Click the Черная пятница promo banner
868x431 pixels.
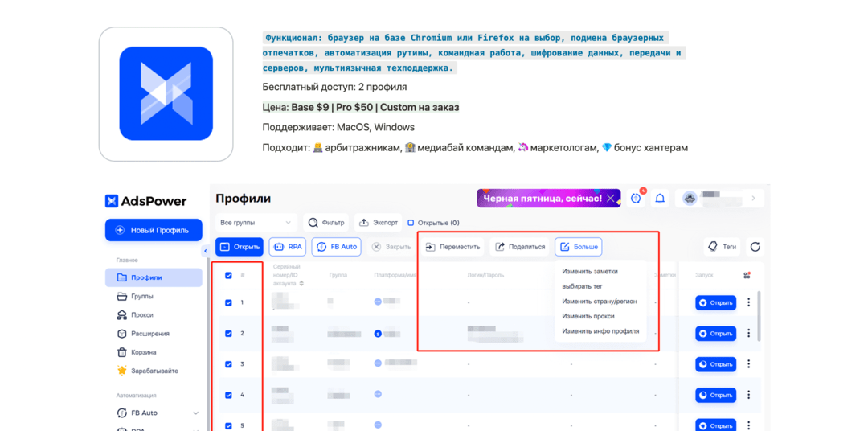pyautogui.click(x=549, y=199)
